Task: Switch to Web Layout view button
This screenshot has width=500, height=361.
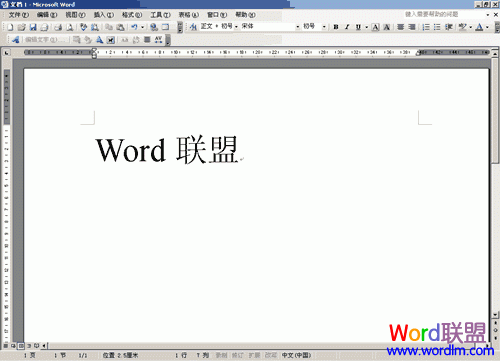Action: click(x=13, y=346)
